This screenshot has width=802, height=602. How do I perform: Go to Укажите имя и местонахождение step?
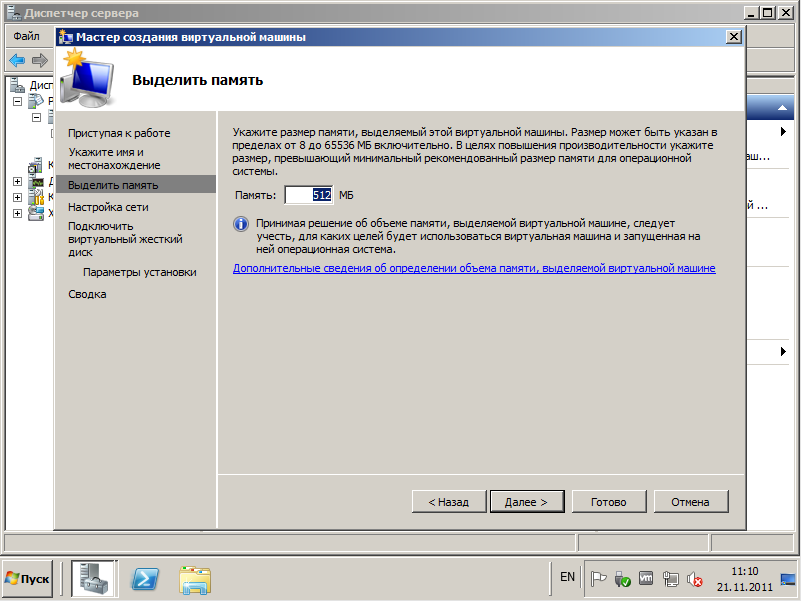pos(115,159)
